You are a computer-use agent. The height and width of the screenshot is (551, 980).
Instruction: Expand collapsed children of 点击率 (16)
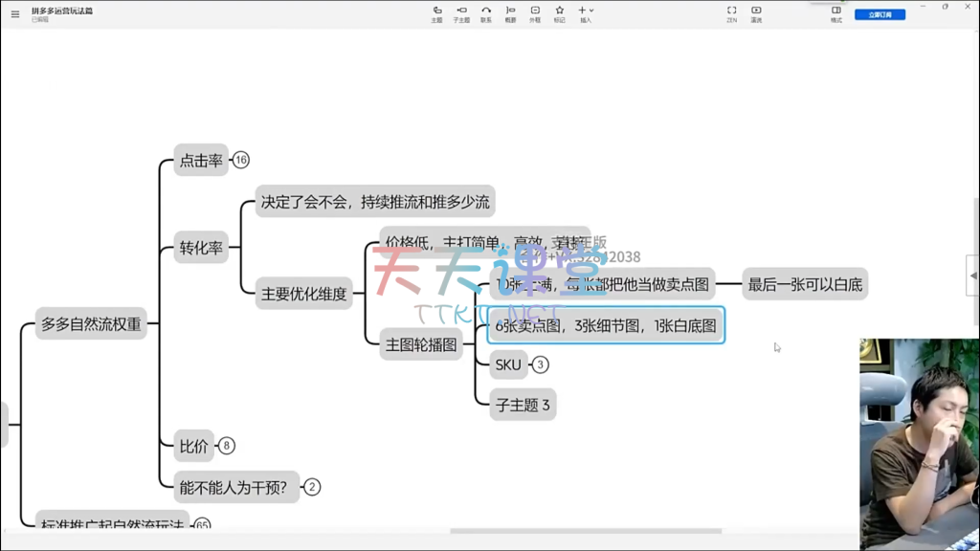(241, 161)
